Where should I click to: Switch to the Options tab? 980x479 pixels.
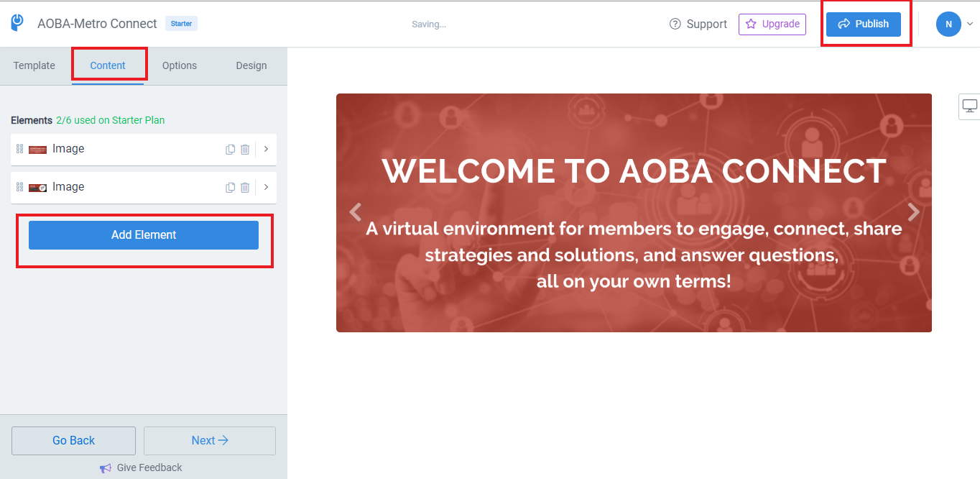[x=180, y=65]
